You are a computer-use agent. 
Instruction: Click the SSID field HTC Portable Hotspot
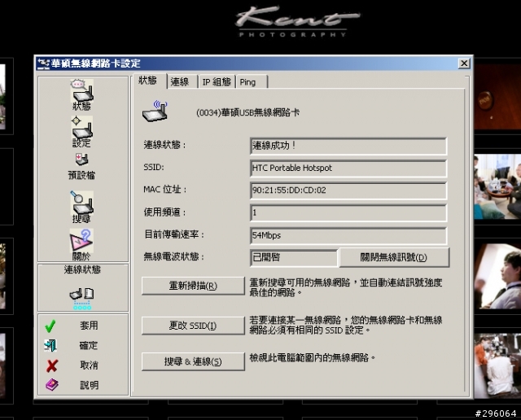pos(348,168)
